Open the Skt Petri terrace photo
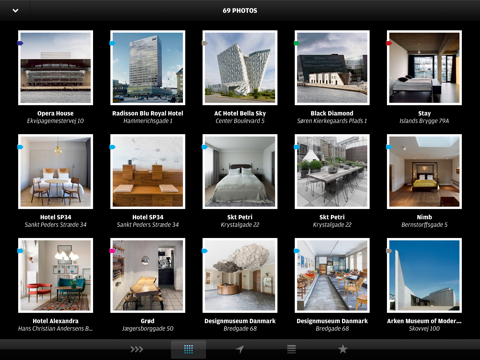480x360 pixels. tap(332, 171)
